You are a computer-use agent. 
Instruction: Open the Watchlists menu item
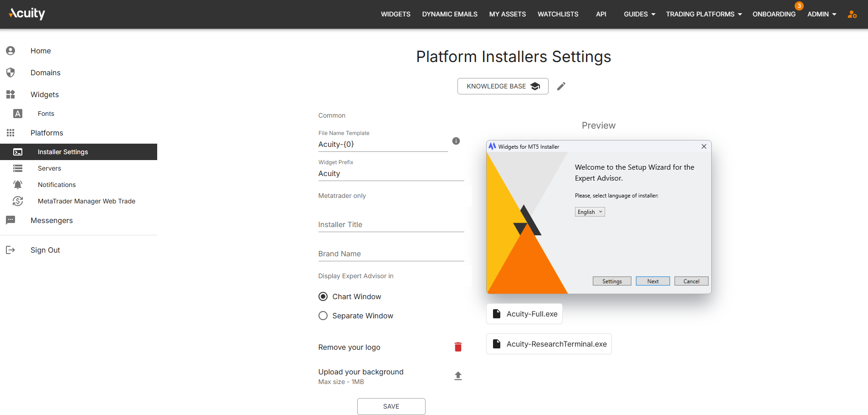click(x=558, y=14)
